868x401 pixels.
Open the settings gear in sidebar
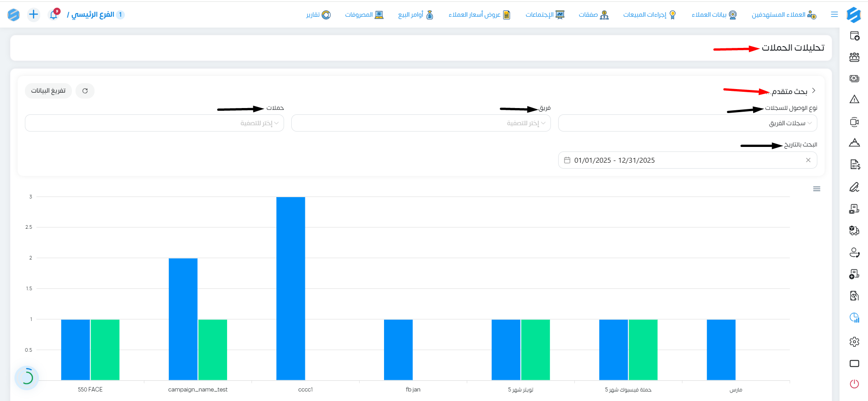[854, 342]
